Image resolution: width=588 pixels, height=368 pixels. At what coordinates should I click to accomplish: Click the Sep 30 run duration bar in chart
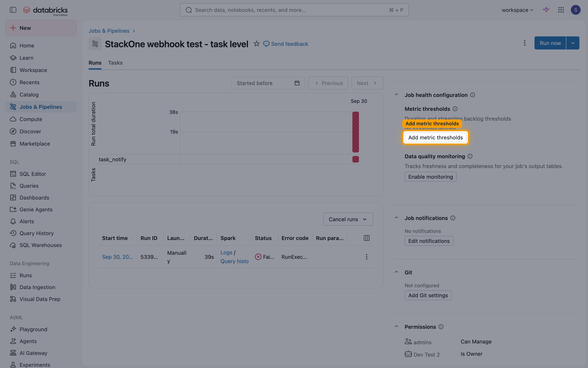point(356,132)
